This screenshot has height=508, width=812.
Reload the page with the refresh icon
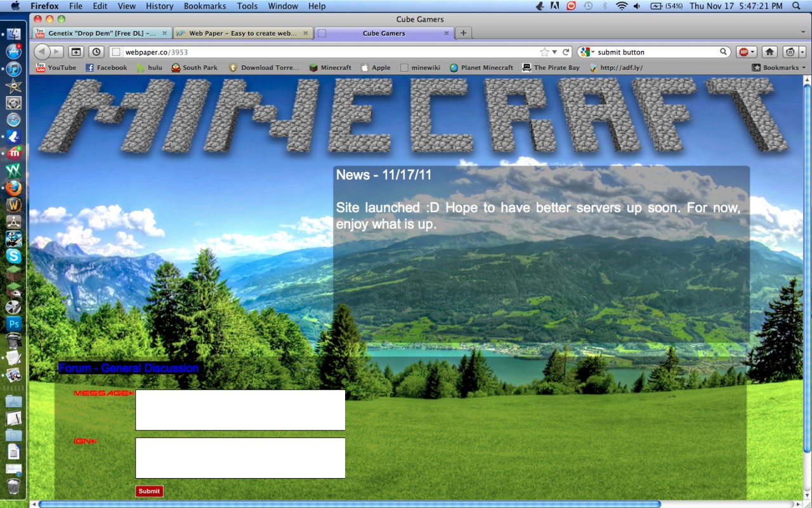tap(565, 51)
